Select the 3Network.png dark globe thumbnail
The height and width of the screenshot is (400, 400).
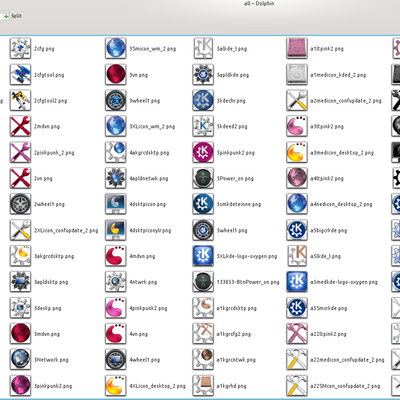(x=20, y=360)
